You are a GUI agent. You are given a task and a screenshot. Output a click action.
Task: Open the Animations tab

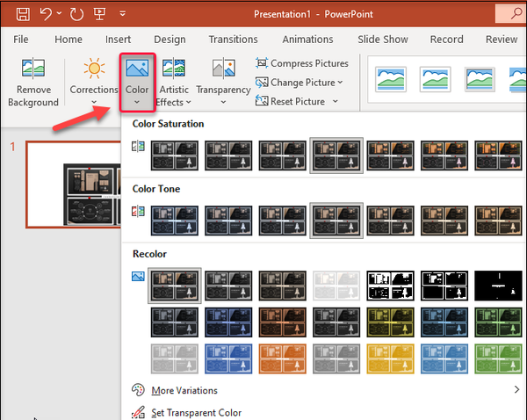pyautogui.click(x=307, y=40)
